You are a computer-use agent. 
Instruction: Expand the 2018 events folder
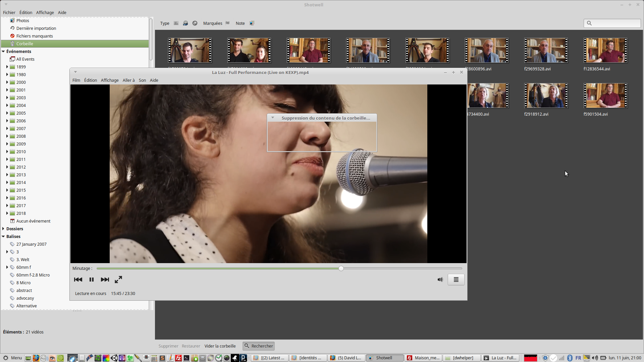click(x=7, y=213)
